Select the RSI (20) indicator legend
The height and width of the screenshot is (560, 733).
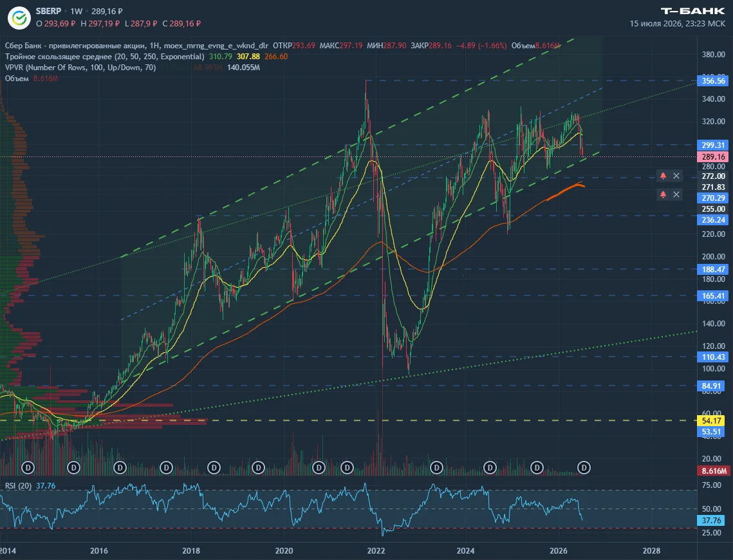pyautogui.click(x=18, y=486)
